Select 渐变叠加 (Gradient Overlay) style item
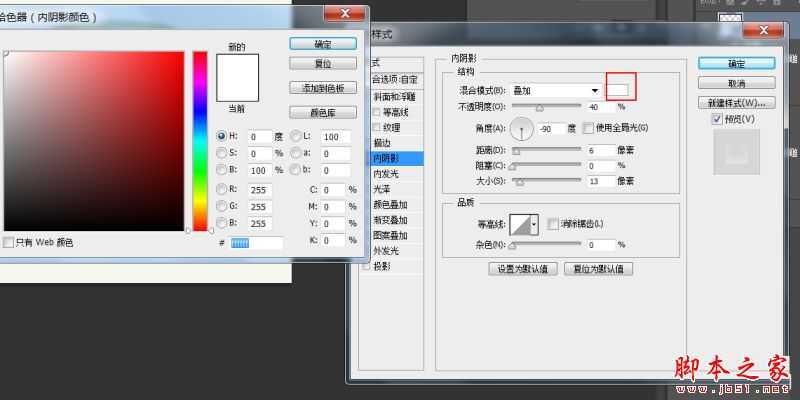The height and width of the screenshot is (400, 800). [x=389, y=220]
